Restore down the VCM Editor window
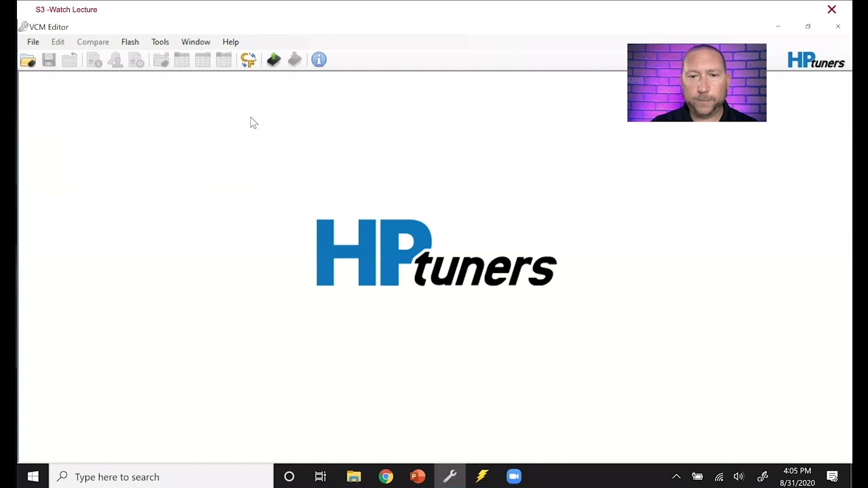The image size is (868, 488). tap(808, 26)
